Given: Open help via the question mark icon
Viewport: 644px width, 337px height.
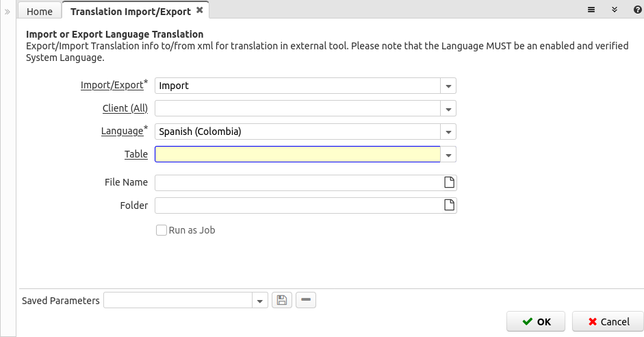Looking at the screenshot, I should 638,10.
